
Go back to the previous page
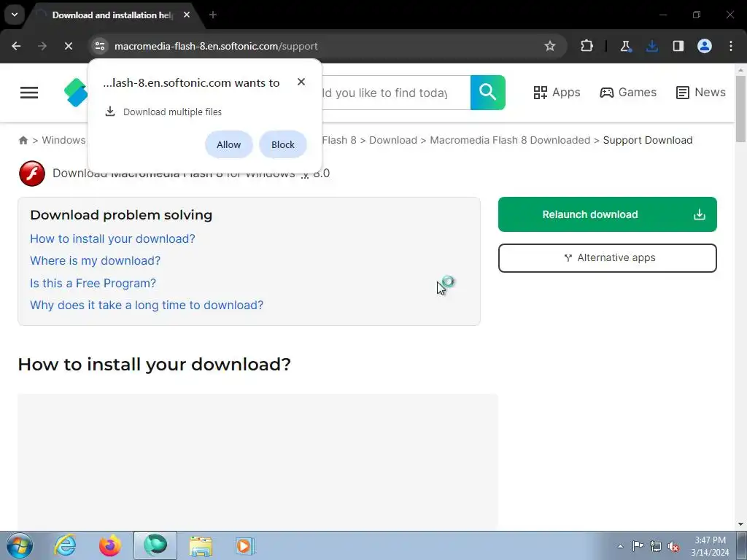[x=16, y=46]
